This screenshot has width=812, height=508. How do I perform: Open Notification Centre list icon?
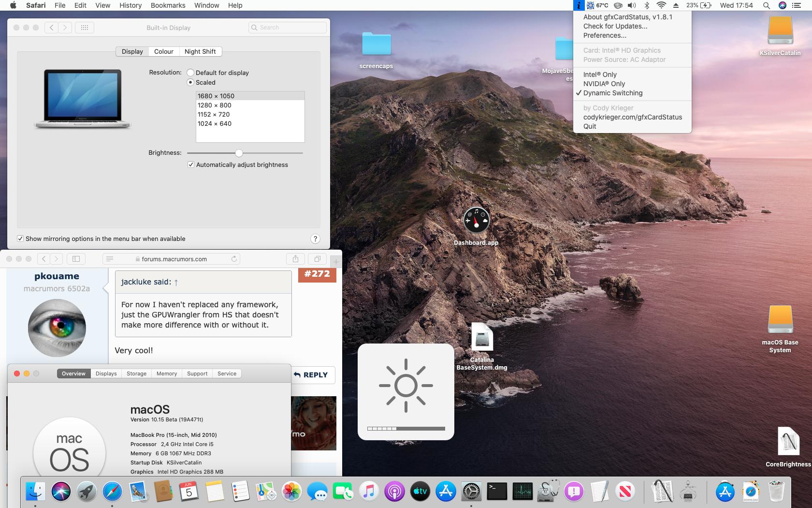click(x=797, y=5)
